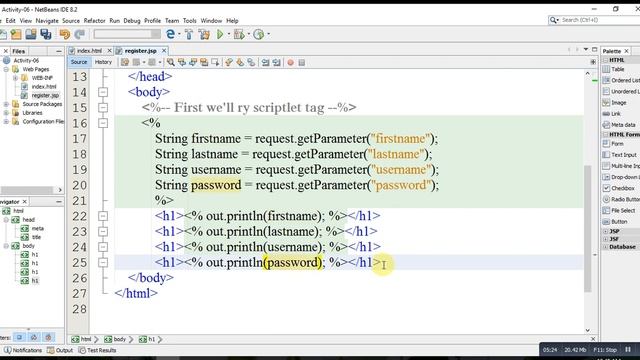Open the Refactor menu

[94, 20]
